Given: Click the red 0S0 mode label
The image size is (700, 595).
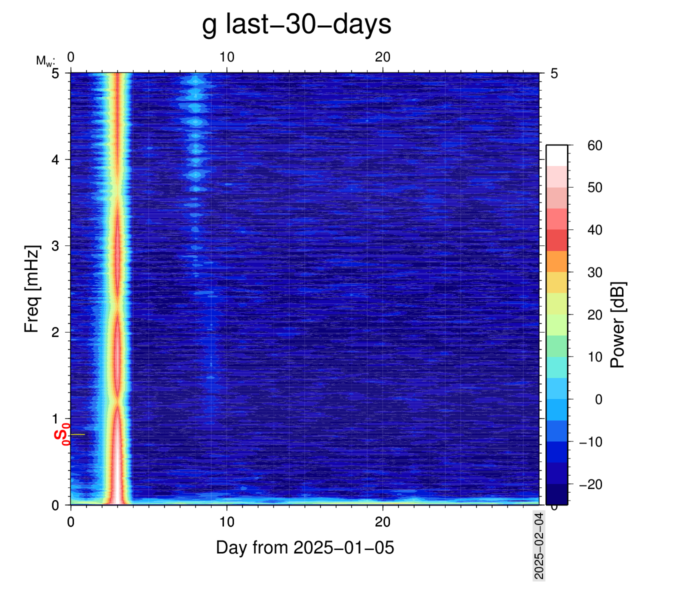Looking at the screenshot, I should [62, 433].
